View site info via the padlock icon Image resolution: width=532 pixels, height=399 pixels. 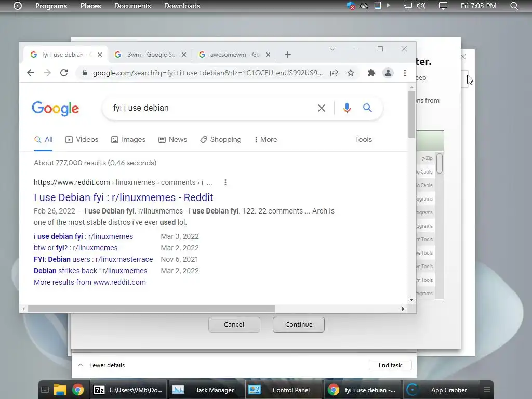85,73
